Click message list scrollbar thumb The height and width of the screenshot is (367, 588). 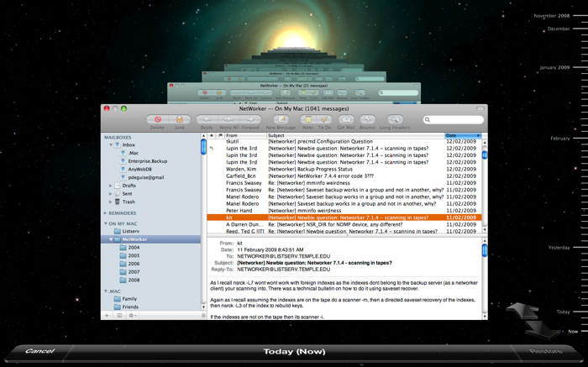pos(485,155)
